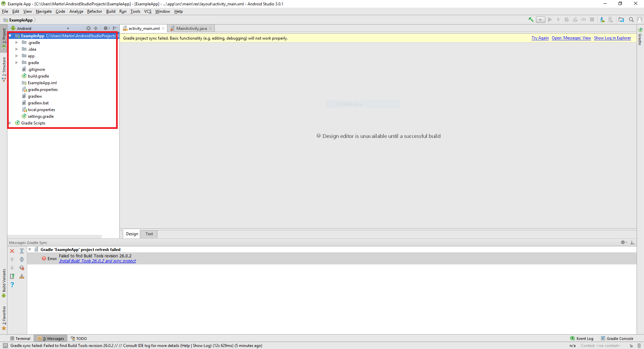Open the AVD Manager device icon
This screenshot has height=349, width=644.
[x=611, y=20]
